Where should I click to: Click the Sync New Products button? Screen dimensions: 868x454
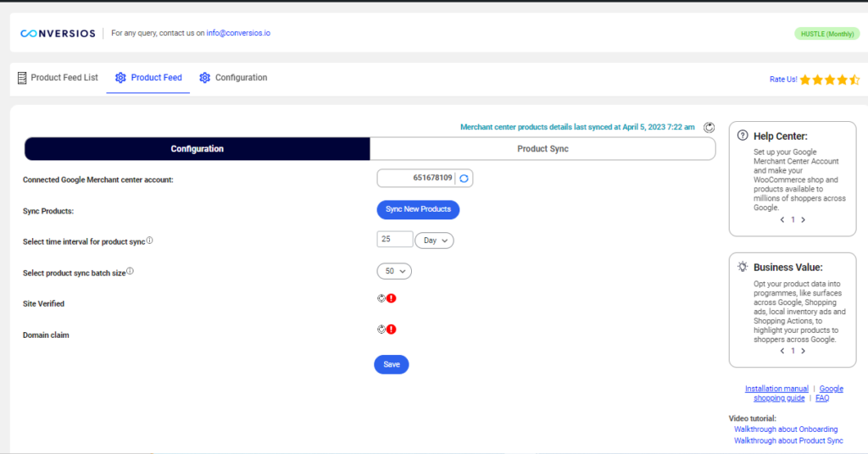tap(418, 209)
